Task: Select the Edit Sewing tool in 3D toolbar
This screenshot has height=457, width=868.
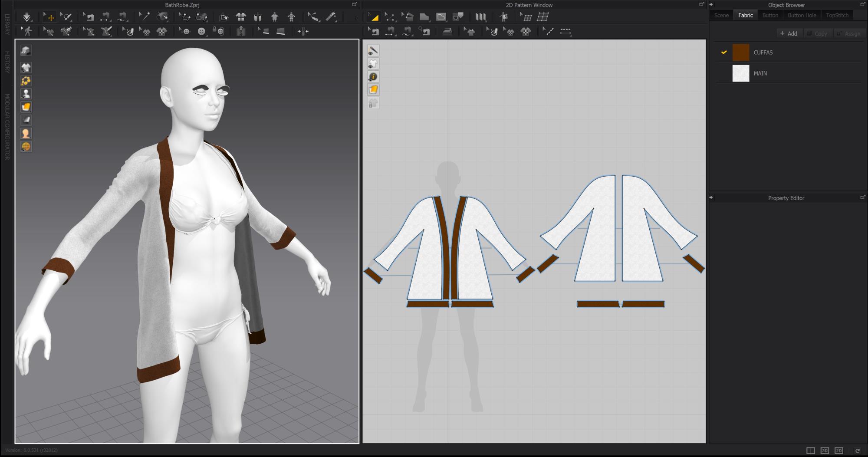Action: coord(88,17)
